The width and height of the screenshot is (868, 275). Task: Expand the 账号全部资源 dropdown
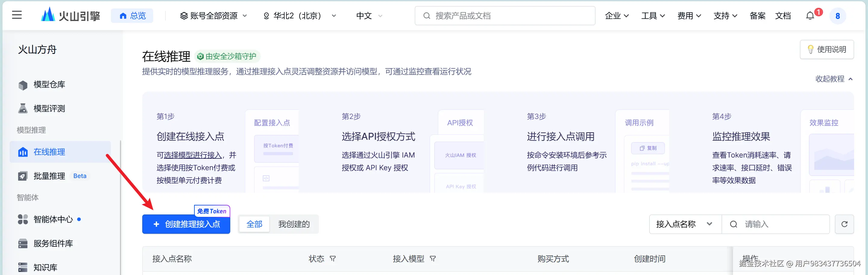214,16
